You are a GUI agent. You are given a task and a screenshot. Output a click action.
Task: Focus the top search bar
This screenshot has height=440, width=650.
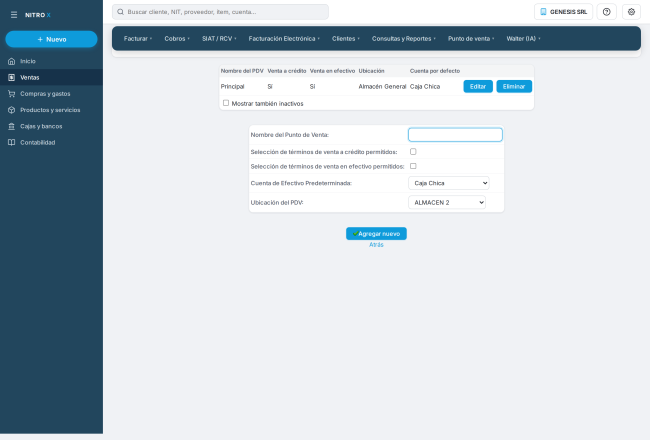(x=220, y=12)
